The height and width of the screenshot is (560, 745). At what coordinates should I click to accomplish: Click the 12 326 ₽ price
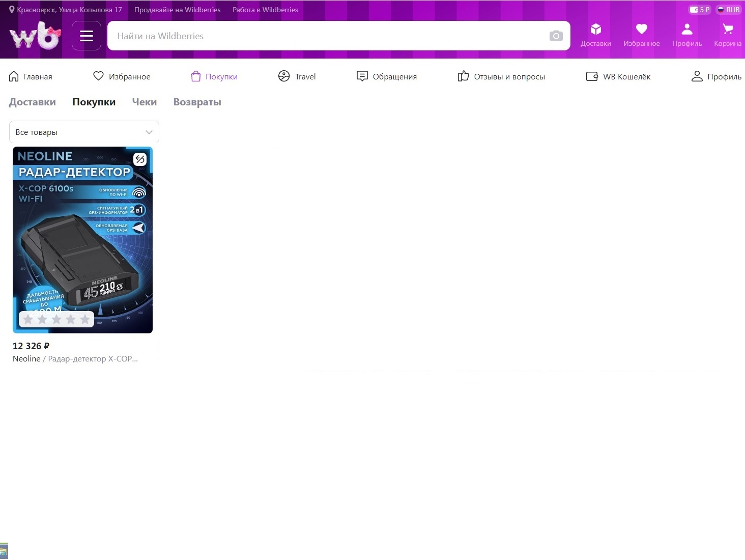click(31, 346)
